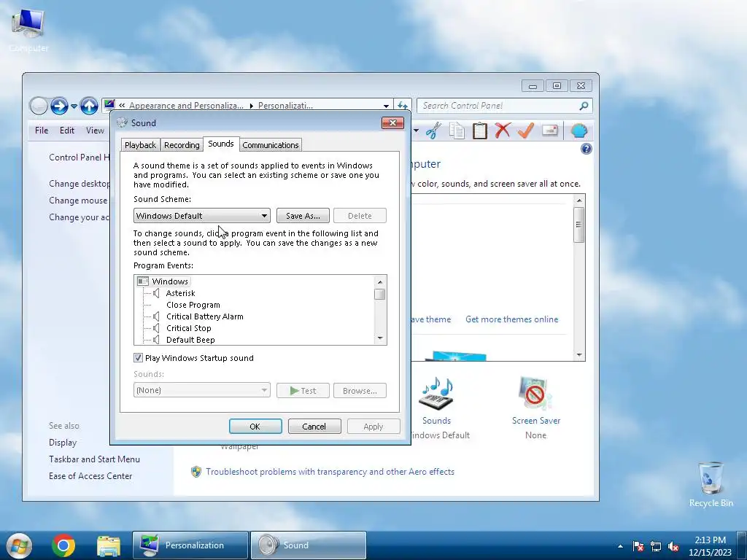
Task: Click the toolbar dropdown arrow left of scissors
Action: tap(416, 131)
